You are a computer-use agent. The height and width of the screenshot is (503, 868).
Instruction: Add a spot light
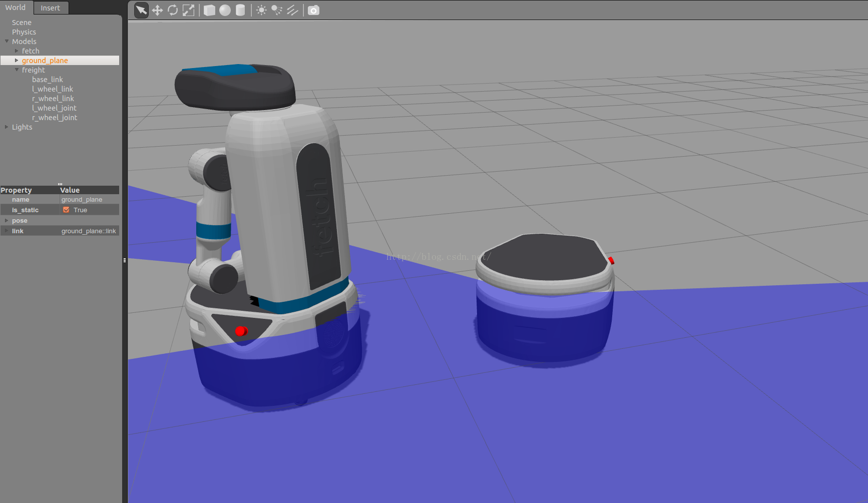(x=277, y=10)
